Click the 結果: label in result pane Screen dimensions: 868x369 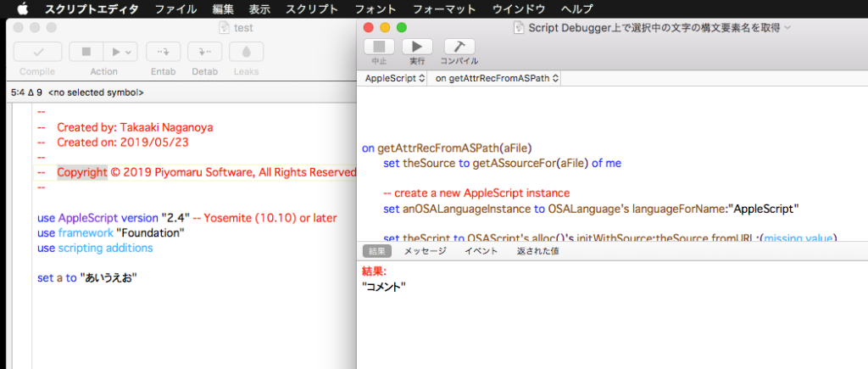click(x=374, y=271)
